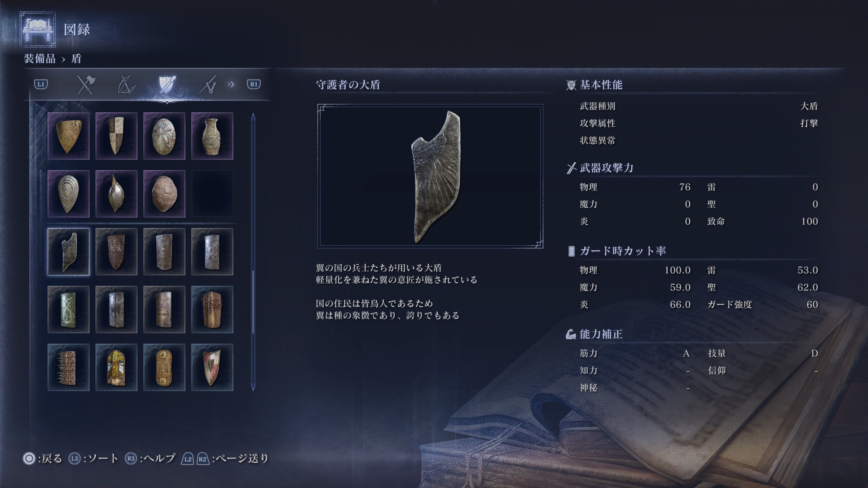Choose the thorn-wrapped greatshield icon
Screen dimensions: 868x488
(x=212, y=309)
